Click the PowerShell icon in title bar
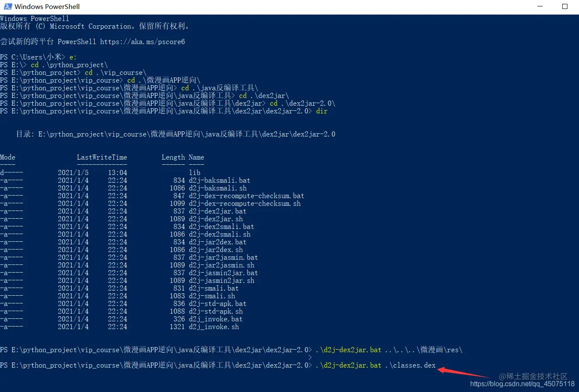 (x=8, y=6)
